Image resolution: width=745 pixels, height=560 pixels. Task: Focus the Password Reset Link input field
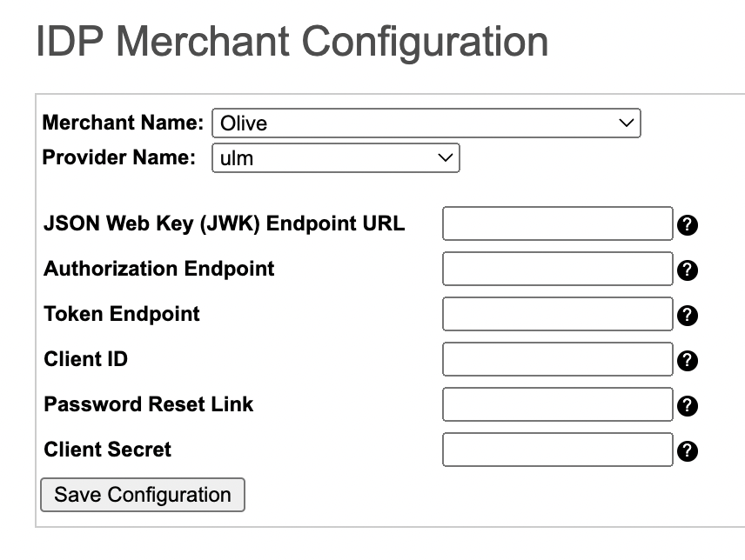pos(558,404)
